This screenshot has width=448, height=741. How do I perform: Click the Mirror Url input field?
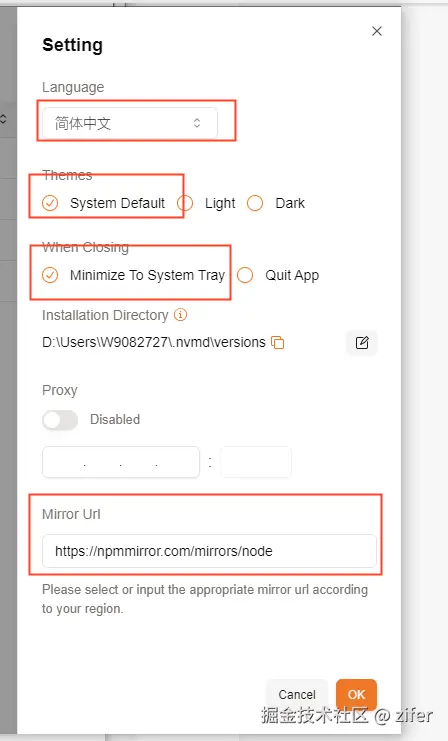209,551
